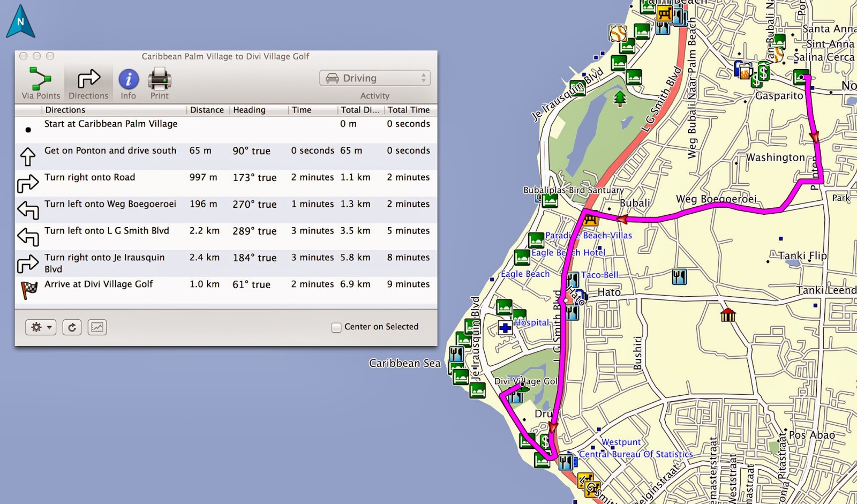
Task: Click the Heading column header
Action: point(259,110)
